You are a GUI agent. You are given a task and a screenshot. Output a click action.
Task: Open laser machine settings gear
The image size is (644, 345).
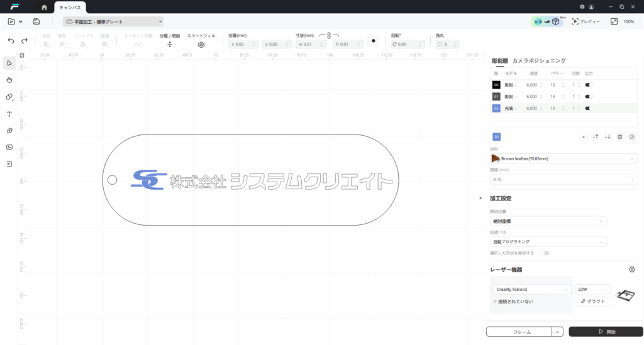click(x=631, y=270)
